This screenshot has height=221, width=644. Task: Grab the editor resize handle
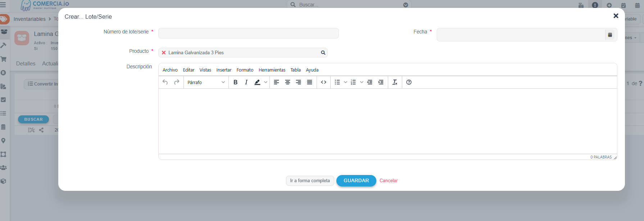[x=615, y=157]
